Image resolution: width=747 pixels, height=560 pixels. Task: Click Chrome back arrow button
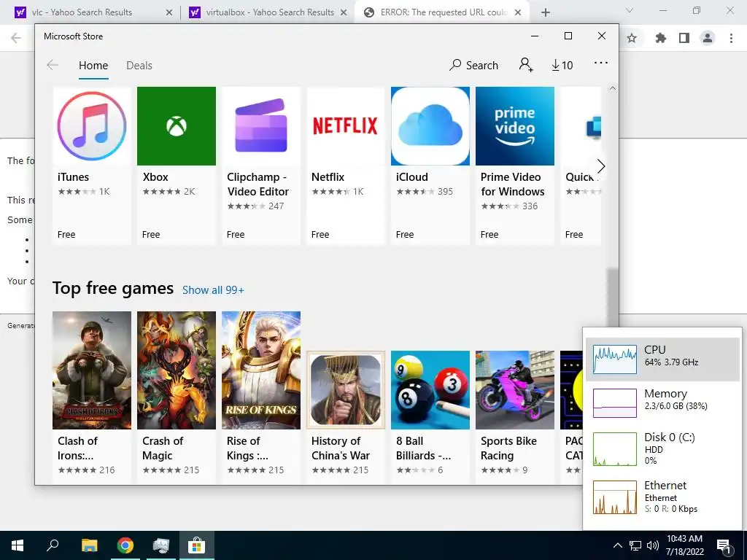pyautogui.click(x=16, y=38)
